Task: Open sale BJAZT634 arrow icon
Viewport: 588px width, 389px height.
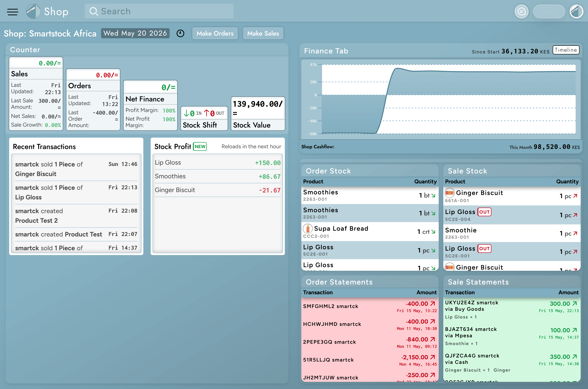Action: 575,330
